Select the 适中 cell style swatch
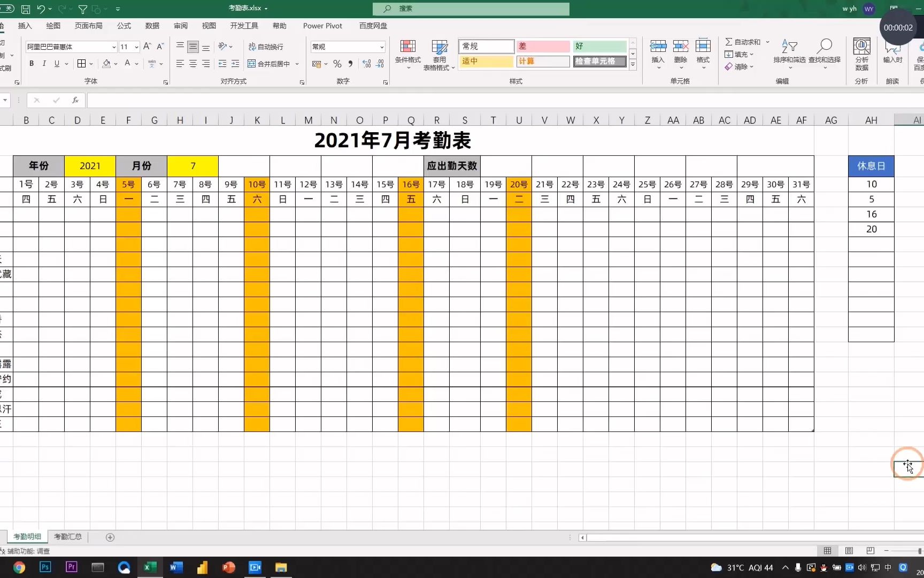 click(x=484, y=61)
